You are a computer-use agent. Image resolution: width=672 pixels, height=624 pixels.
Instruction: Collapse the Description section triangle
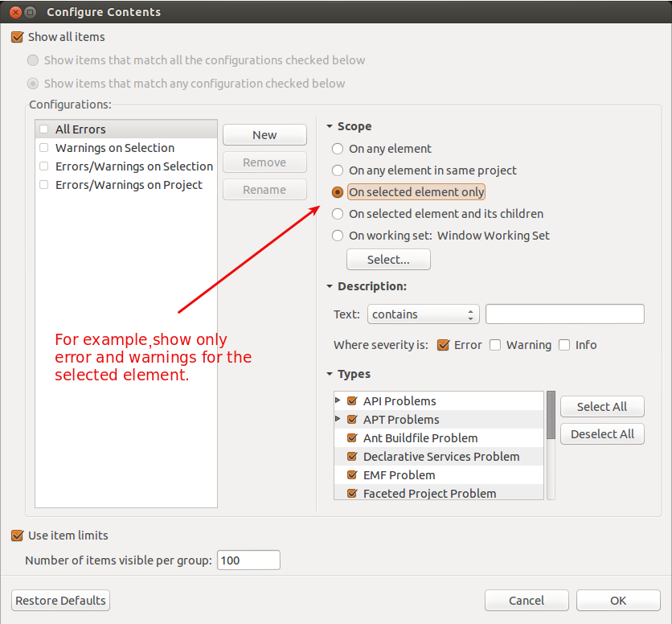point(330,286)
